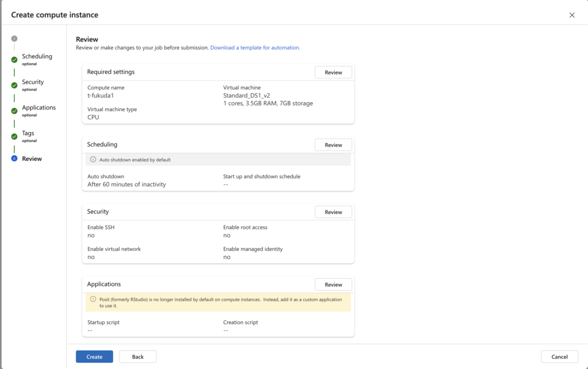
Task: Close the Create compute instance dialog
Action: point(572,15)
